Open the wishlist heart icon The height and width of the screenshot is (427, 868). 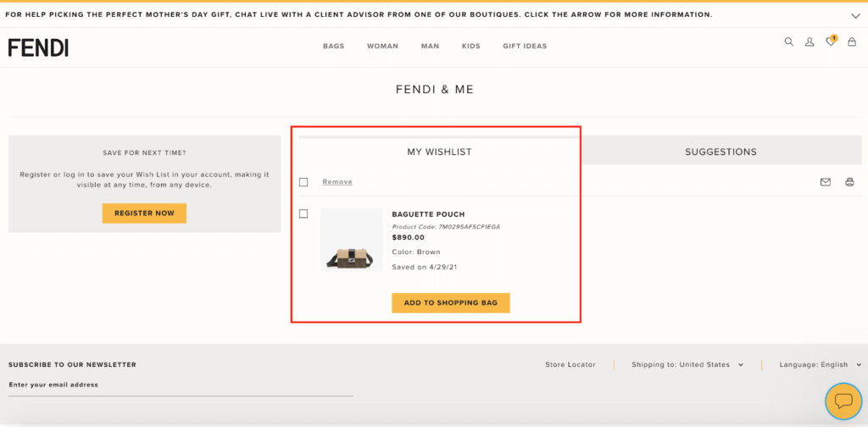[x=831, y=41]
